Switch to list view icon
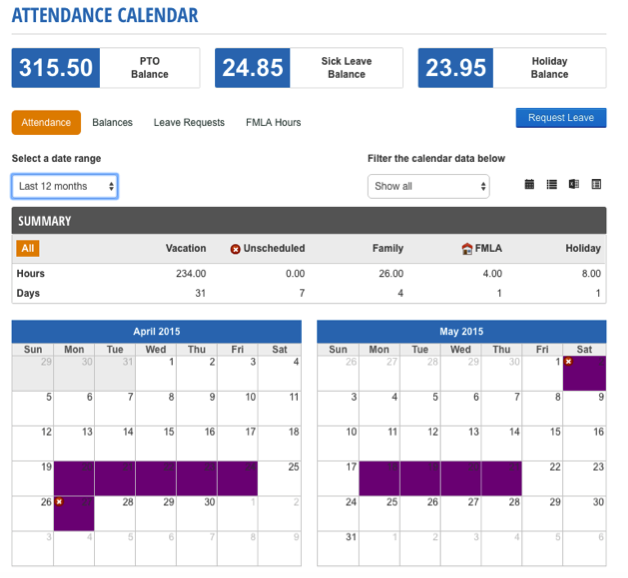The height and width of the screenshot is (578, 628). [551, 185]
